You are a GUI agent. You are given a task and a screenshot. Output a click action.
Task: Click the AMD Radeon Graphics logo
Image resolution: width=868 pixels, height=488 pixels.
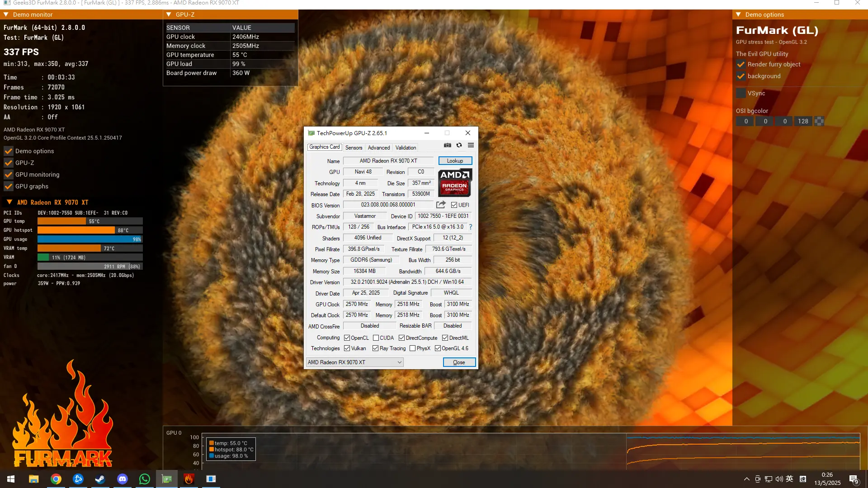click(455, 183)
